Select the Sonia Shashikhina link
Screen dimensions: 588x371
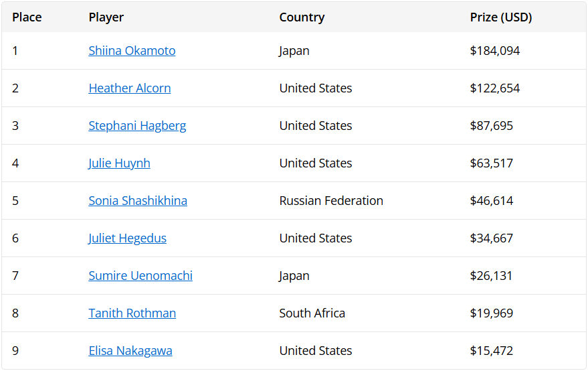pyautogui.click(x=138, y=200)
